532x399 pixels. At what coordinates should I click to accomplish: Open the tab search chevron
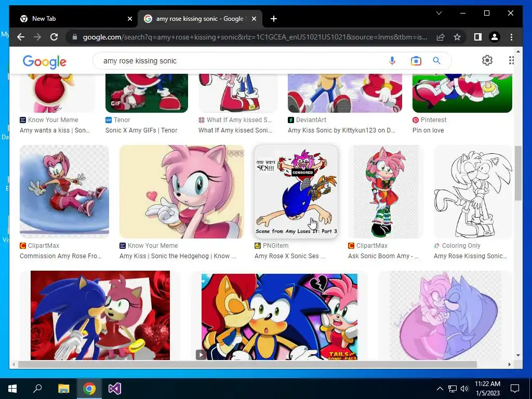pos(438,13)
